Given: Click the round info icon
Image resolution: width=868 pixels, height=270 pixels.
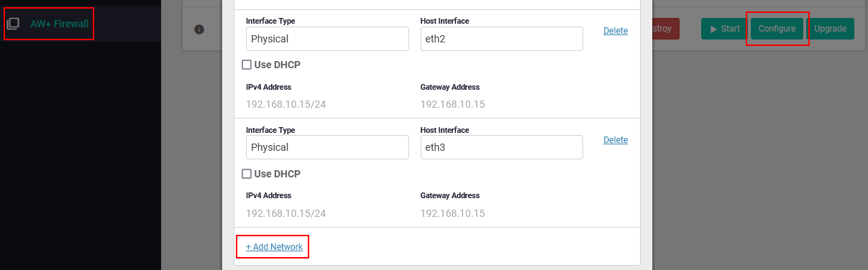Looking at the screenshot, I should coord(199,29).
